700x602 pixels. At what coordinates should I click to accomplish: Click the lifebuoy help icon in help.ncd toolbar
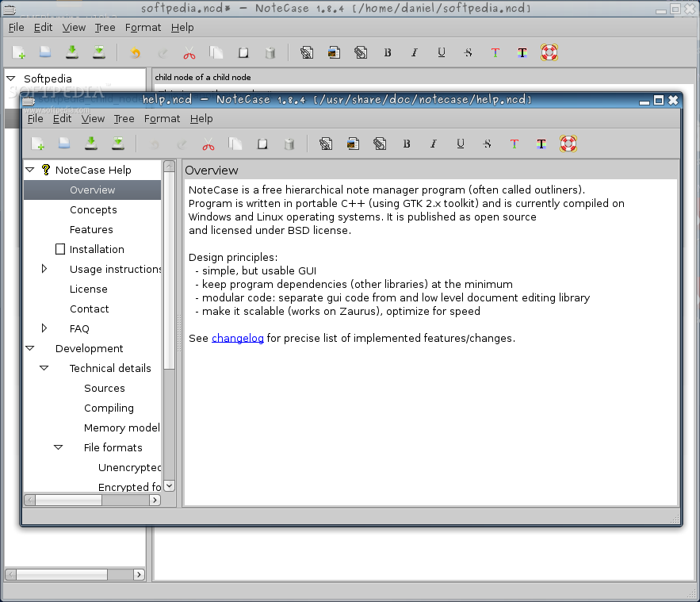(x=568, y=144)
